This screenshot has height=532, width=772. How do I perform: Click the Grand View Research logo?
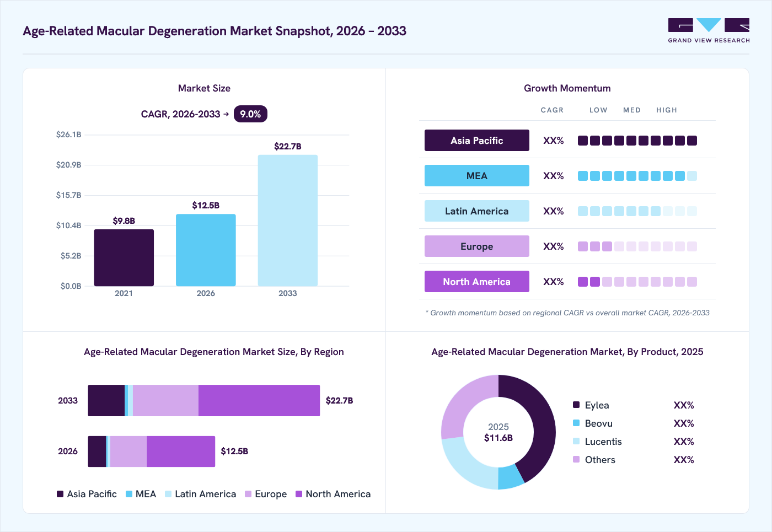[x=709, y=31]
